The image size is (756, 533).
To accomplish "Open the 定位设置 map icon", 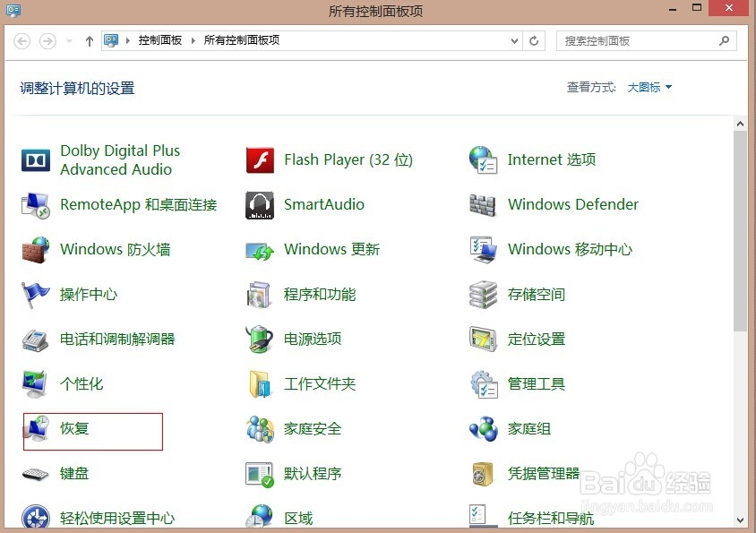I will [483, 340].
